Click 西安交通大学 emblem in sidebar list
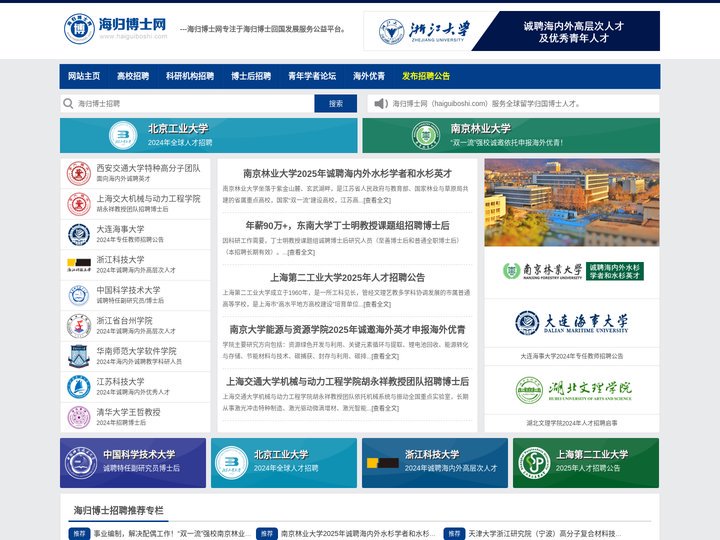 coord(79,173)
